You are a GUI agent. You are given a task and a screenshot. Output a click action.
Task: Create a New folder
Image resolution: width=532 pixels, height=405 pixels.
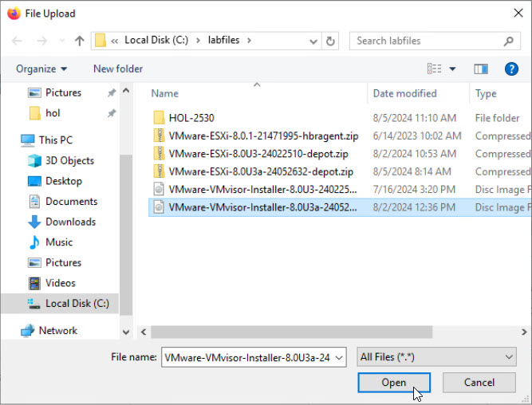[x=118, y=69]
